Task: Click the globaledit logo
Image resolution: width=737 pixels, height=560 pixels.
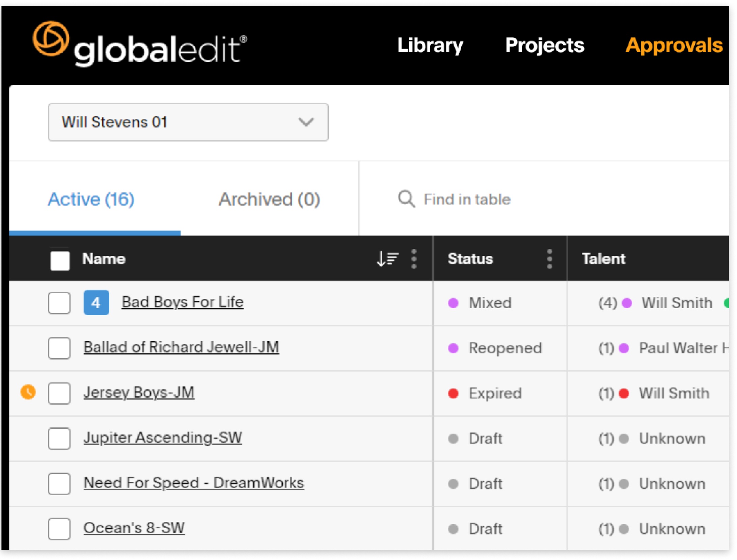Action: (x=139, y=44)
